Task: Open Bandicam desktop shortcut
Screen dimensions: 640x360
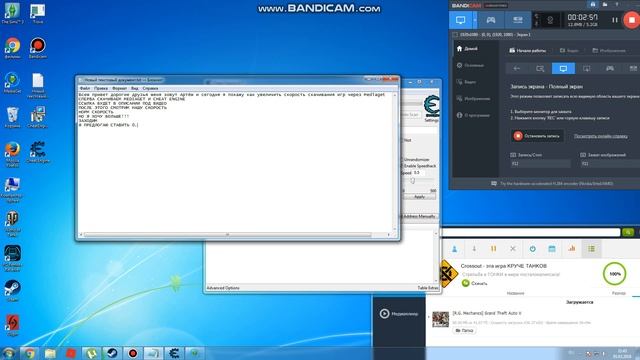Action: pyautogui.click(x=38, y=48)
